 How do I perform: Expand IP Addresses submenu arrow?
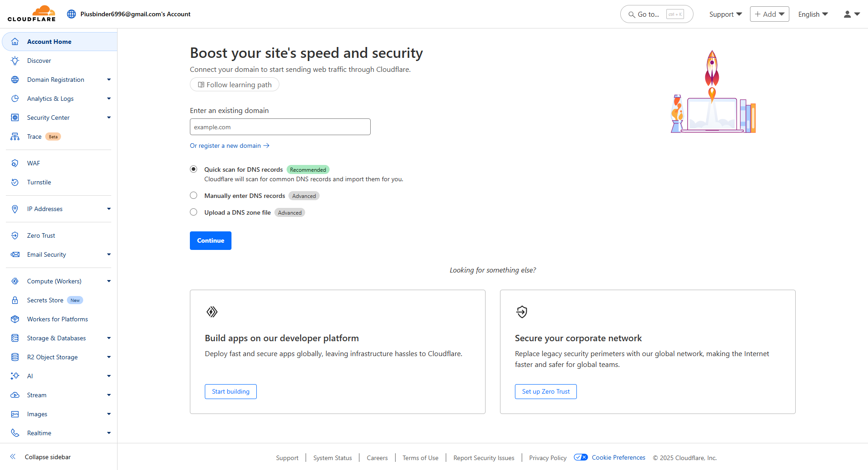[109, 209]
